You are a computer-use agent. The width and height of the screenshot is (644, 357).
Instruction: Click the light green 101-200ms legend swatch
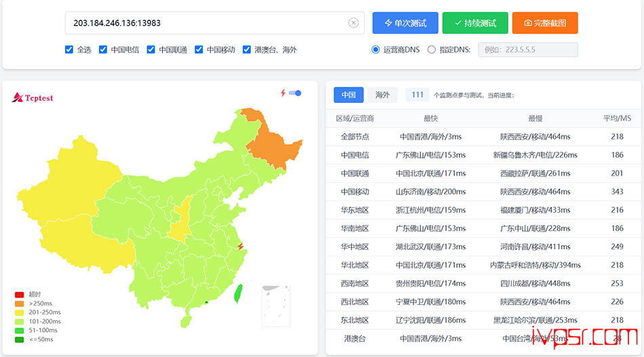(19, 322)
